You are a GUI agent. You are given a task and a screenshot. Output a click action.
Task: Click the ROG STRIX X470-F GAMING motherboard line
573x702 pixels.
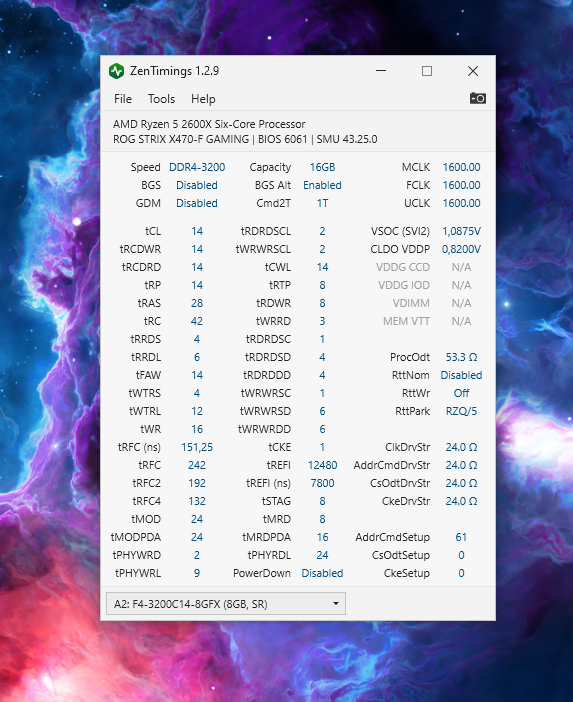245,139
